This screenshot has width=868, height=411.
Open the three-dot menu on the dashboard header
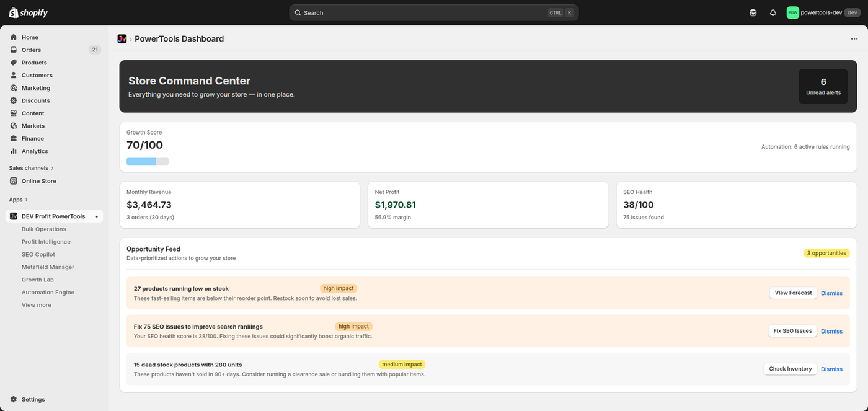click(854, 38)
